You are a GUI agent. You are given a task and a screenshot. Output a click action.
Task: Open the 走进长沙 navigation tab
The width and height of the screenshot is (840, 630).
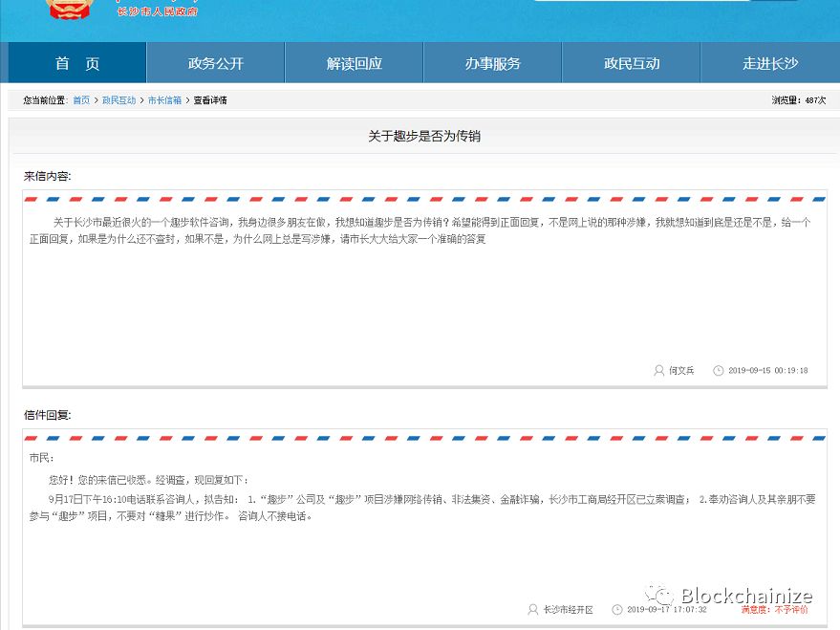770,63
